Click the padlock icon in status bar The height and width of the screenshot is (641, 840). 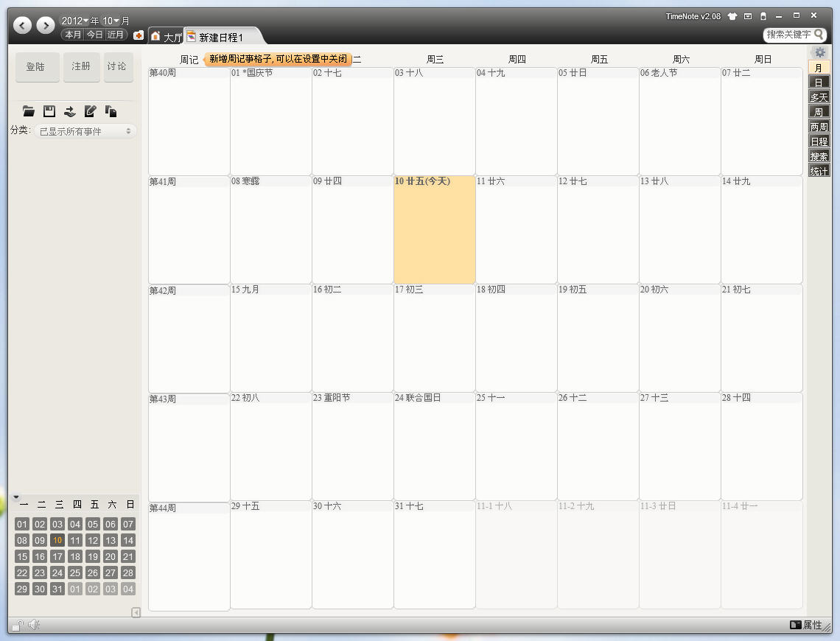[18, 625]
